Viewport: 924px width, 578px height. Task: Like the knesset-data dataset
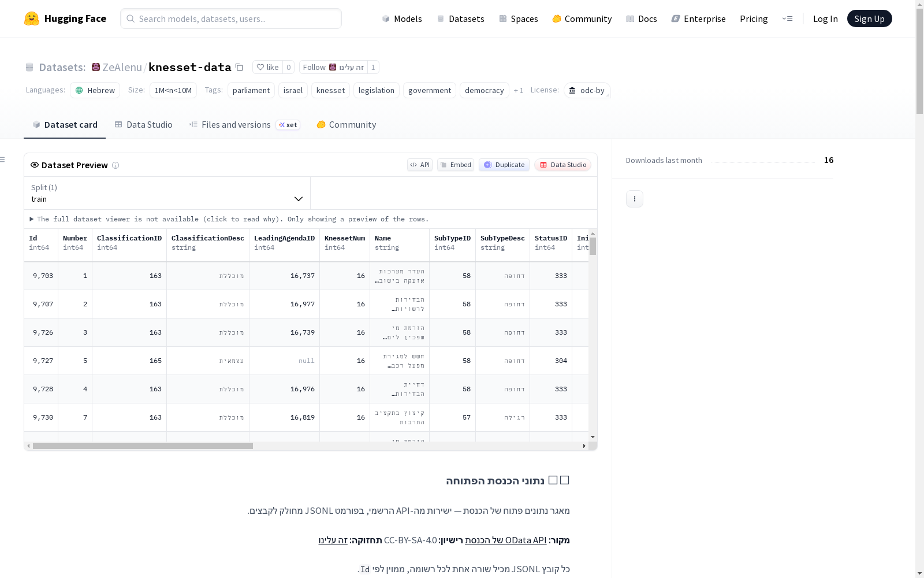(x=267, y=67)
